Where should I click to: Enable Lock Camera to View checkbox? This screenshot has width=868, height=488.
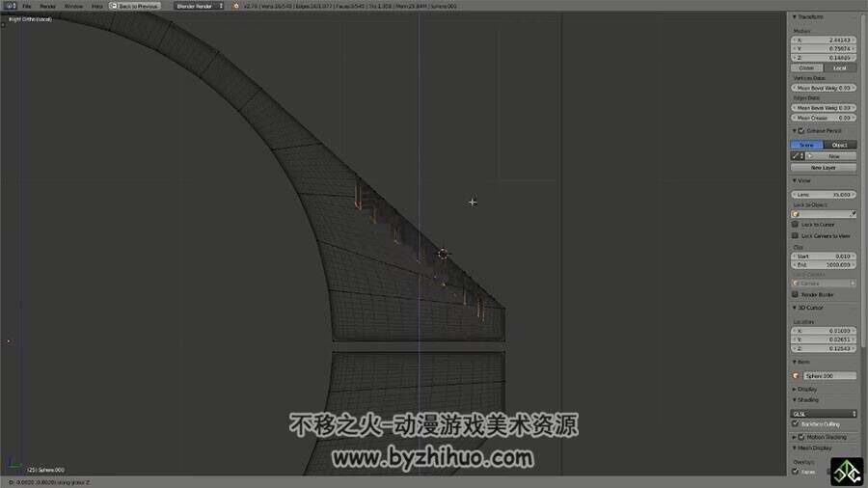coord(795,235)
